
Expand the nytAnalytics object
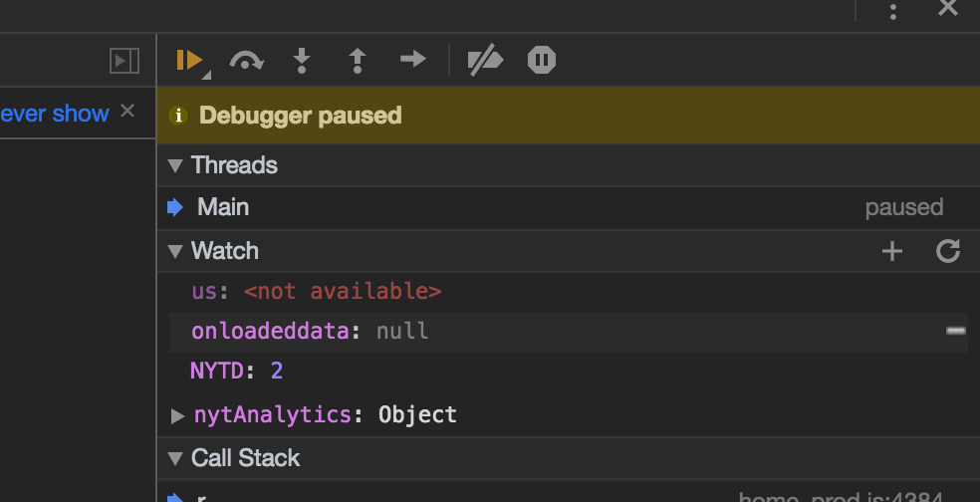pyautogui.click(x=178, y=415)
